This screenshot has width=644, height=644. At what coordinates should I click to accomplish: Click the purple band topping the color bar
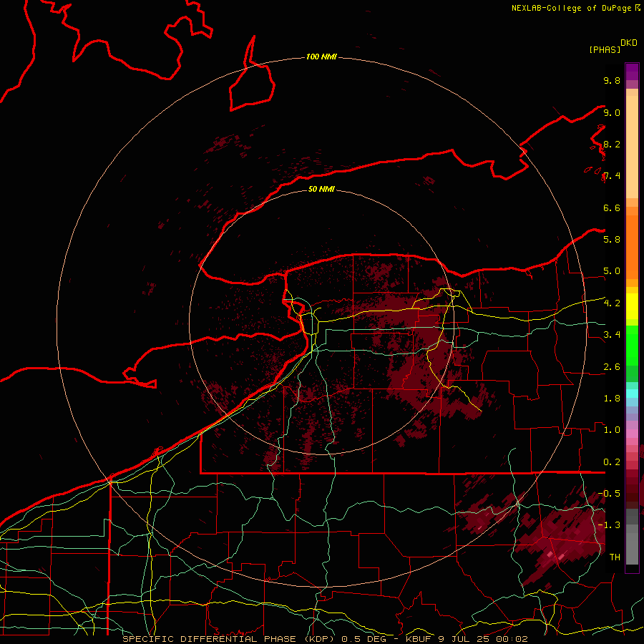632,72
